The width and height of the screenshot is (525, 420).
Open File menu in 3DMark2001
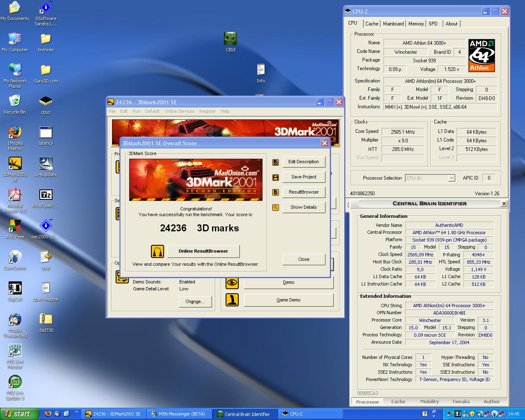coord(112,111)
